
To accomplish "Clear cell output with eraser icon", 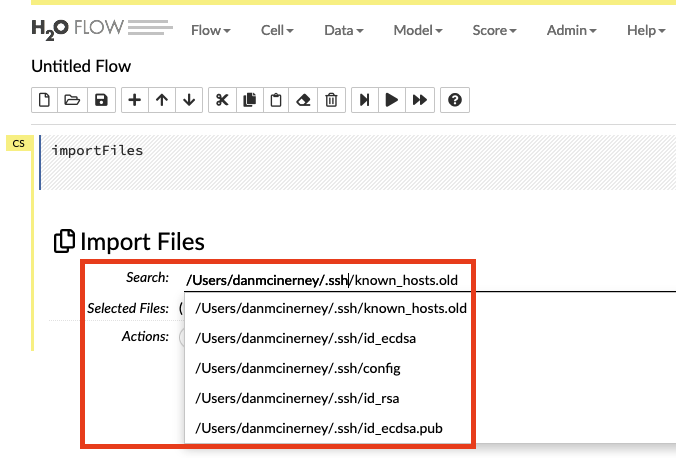I will 304,100.
